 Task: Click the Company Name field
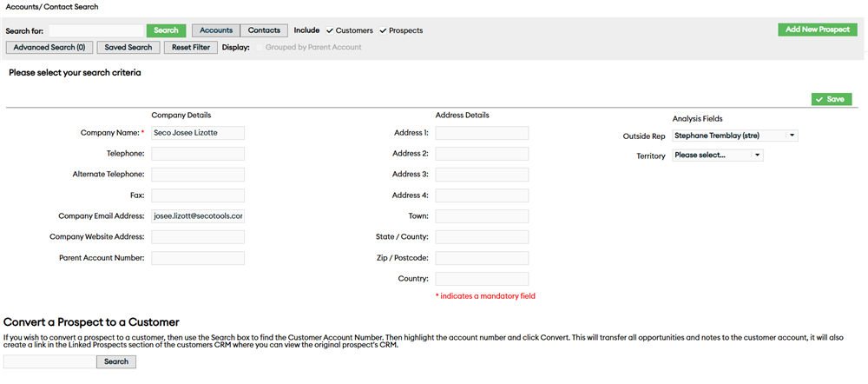pyautogui.click(x=198, y=133)
